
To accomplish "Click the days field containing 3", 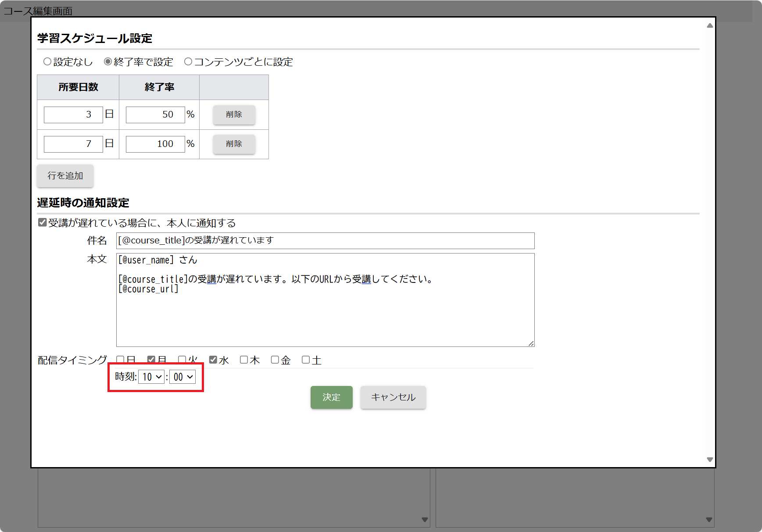I will pos(73,114).
